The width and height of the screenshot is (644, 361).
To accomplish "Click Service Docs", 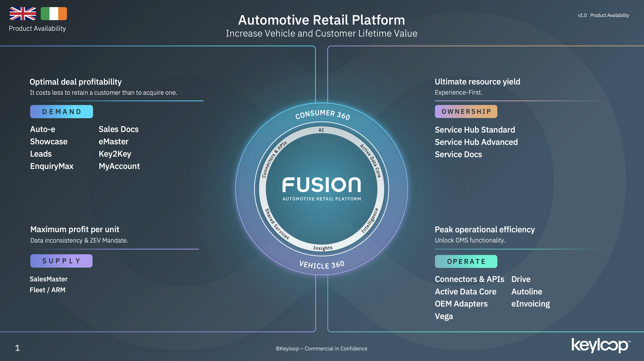I will tap(458, 154).
